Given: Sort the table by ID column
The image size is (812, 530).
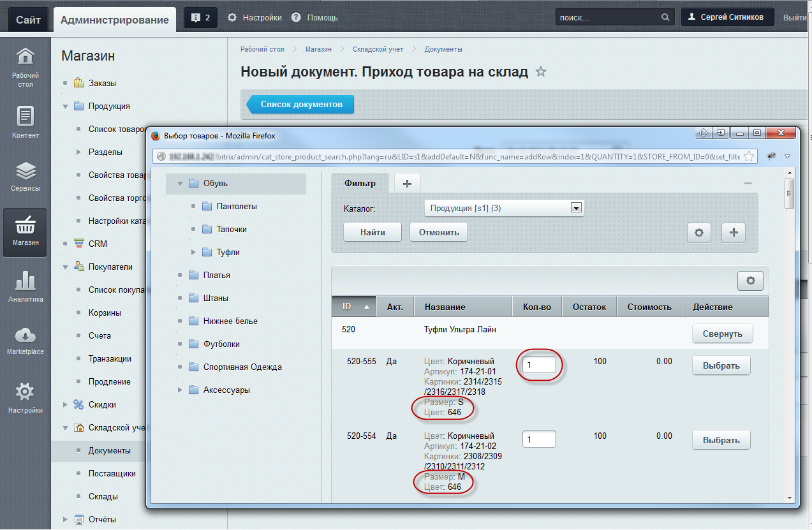Looking at the screenshot, I should [355, 307].
